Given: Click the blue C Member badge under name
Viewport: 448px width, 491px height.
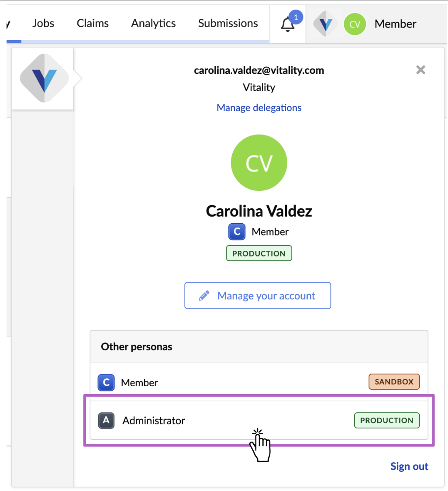Looking at the screenshot, I should [x=237, y=232].
